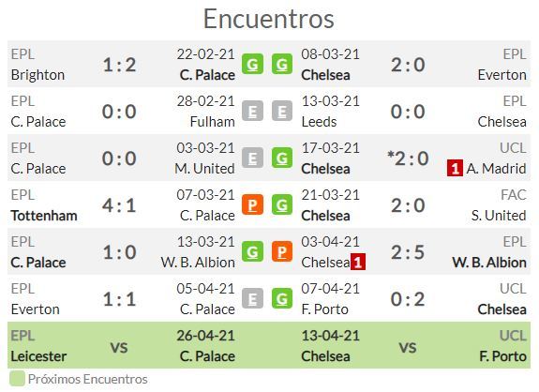Click green G badge for Brighton vs C. Palace

pos(252,65)
